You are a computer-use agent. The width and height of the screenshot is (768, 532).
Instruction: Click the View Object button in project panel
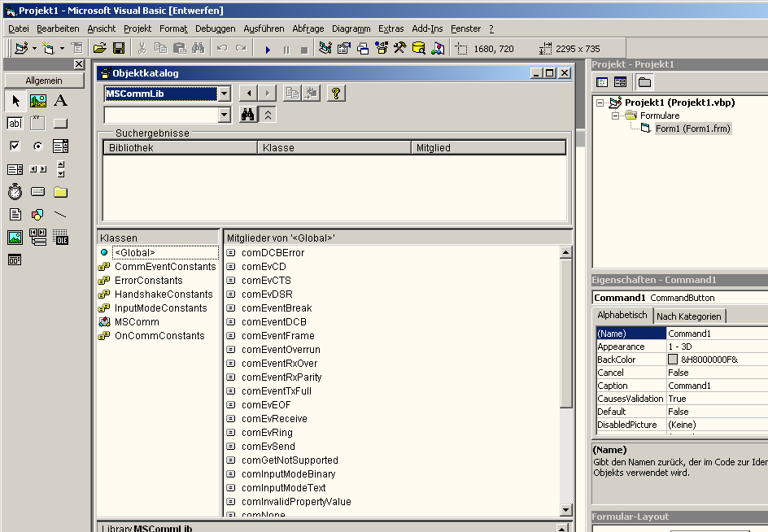(x=620, y=82)
